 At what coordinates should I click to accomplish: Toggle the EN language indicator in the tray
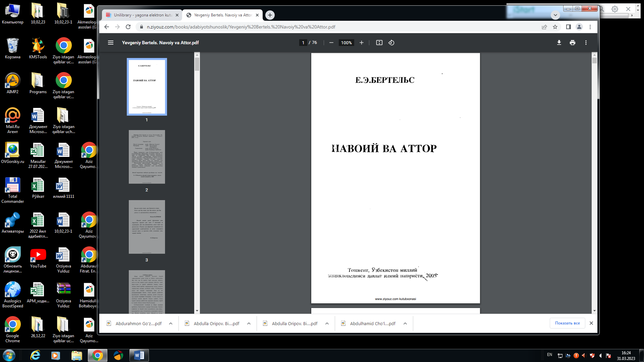click(x=549, y=355)
